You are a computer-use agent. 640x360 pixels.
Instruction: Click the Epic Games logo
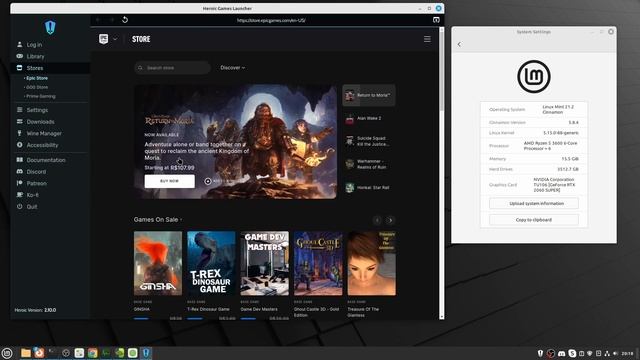coord(104,39)
